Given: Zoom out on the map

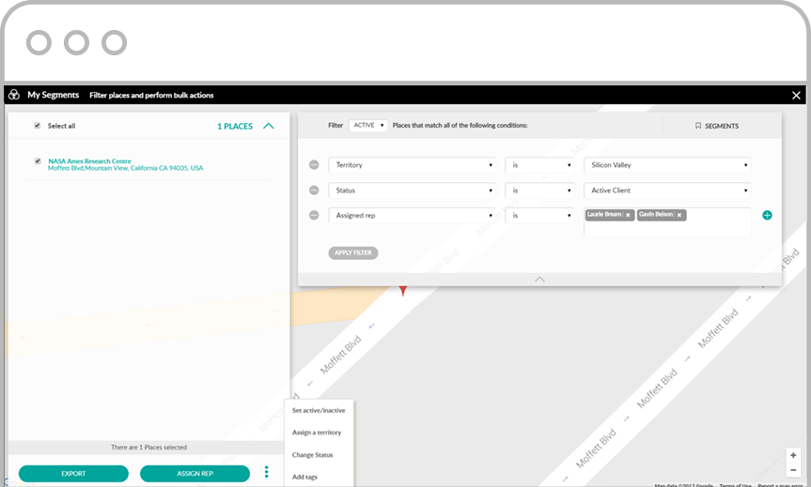Looking at the screenshot, I should [x=793, y=470].
